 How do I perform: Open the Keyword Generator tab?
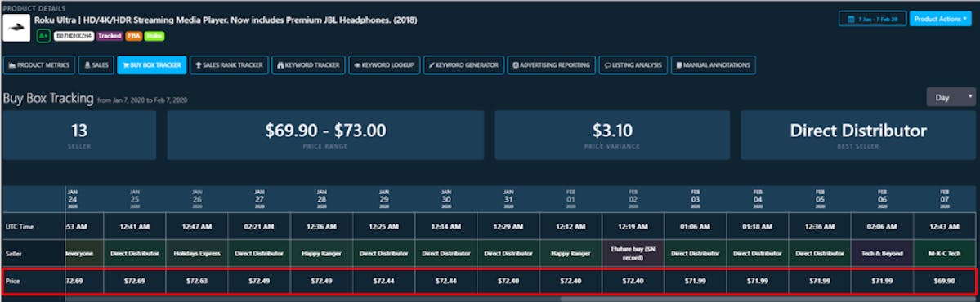[463, 65]
